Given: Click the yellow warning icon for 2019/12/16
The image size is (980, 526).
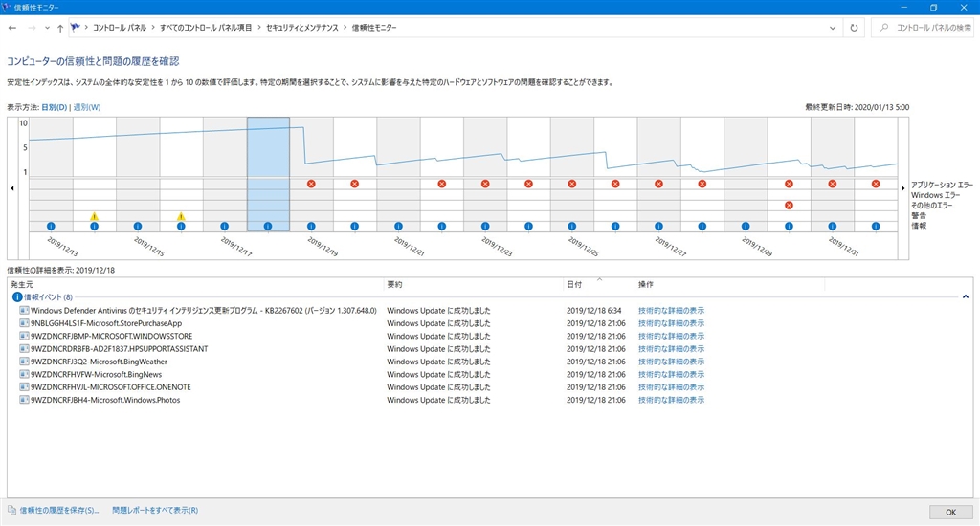Looking at the screenshot, I should pyautogui.click(x=181, y=216).
